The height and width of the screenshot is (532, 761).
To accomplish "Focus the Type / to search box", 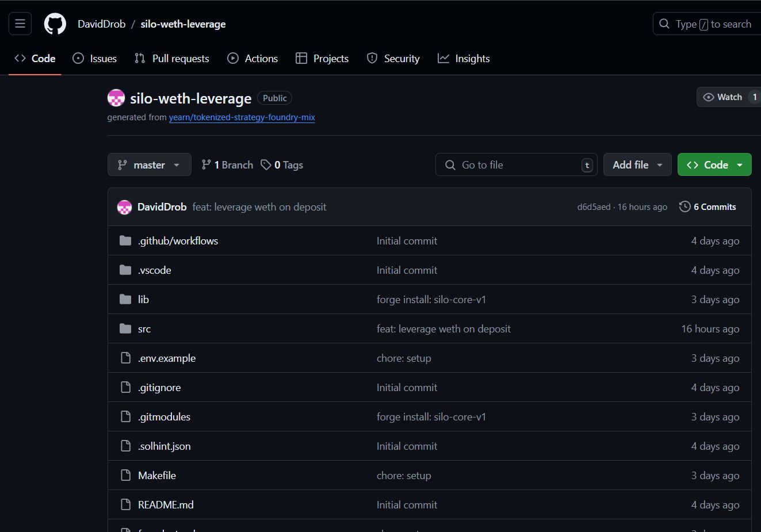I will pyautogui.click(x=708, y=24).
